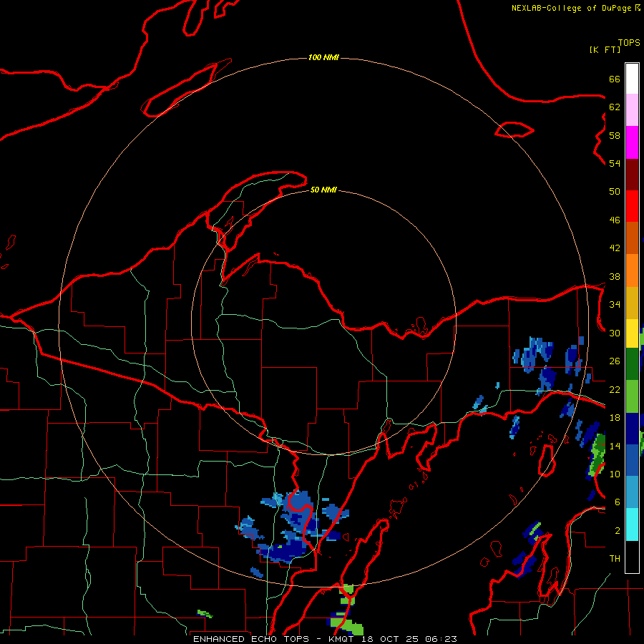This screenshot has height=644, width=644.
Task: Click the 100 NMI range ring label
Action: pyautogui.click(x=323, y=57)
